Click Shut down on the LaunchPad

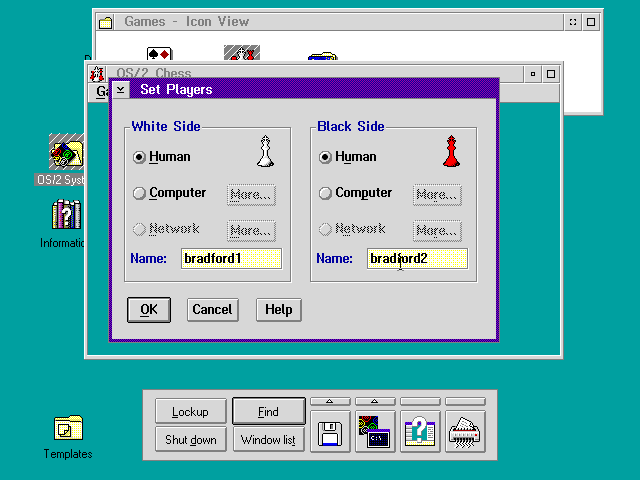click(x=191, y=440)
